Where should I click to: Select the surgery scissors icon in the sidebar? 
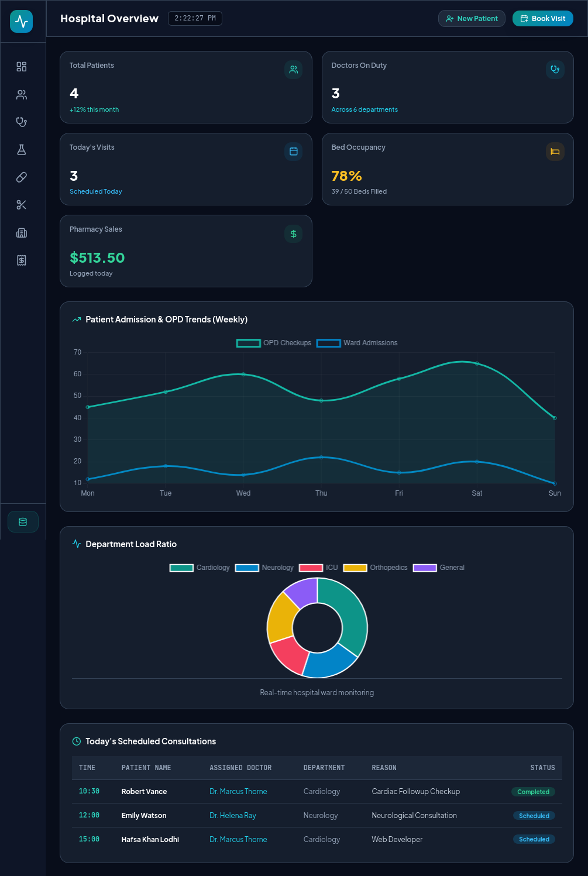tap(22, 205)
